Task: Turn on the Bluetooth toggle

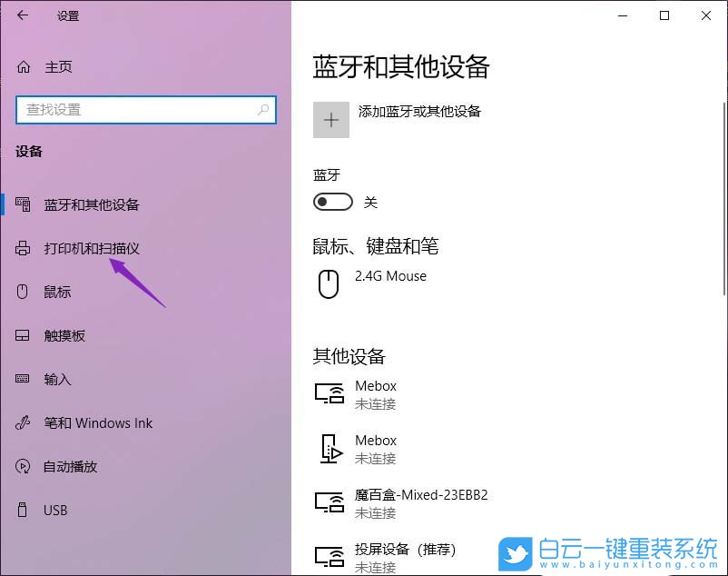Action: pyautogui.click(x=332, y=201)
